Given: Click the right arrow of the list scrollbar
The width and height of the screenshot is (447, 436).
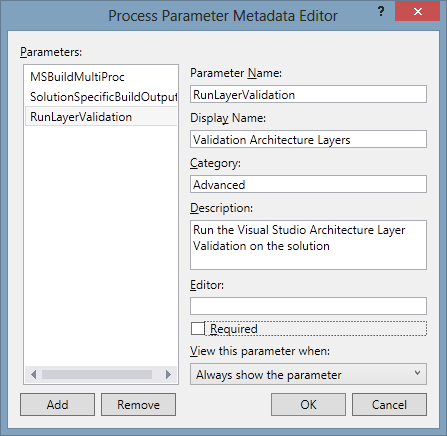Looking at the screenshot, I should pyautogui.click(x=168, y=374).
